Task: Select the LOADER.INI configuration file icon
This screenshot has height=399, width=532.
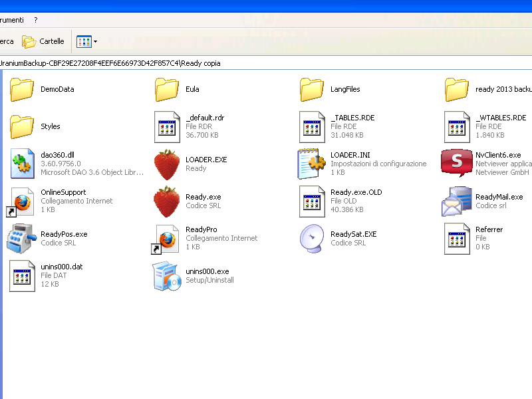Action: tap(312, 164)
